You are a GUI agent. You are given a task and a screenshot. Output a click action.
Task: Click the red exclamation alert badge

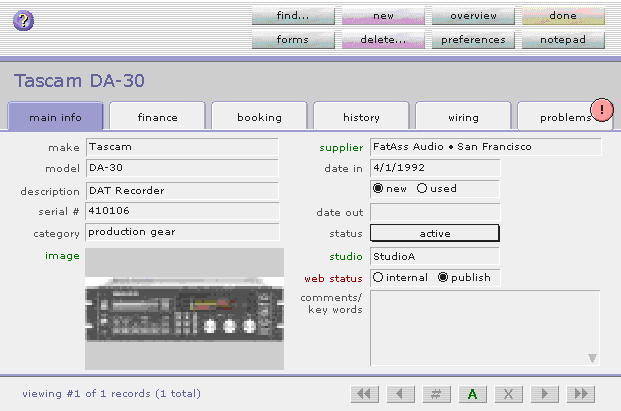click(x=602, y=110)
